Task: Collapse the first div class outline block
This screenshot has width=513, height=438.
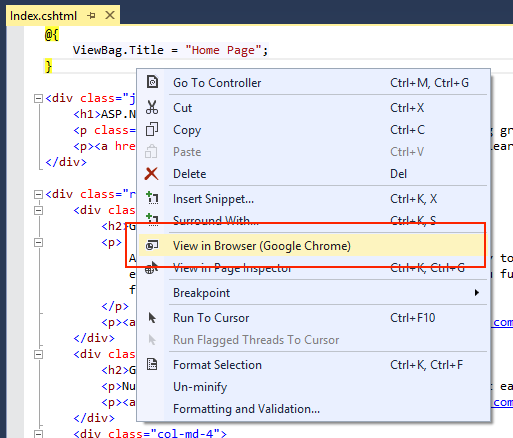Action: [x=38, y=98]
